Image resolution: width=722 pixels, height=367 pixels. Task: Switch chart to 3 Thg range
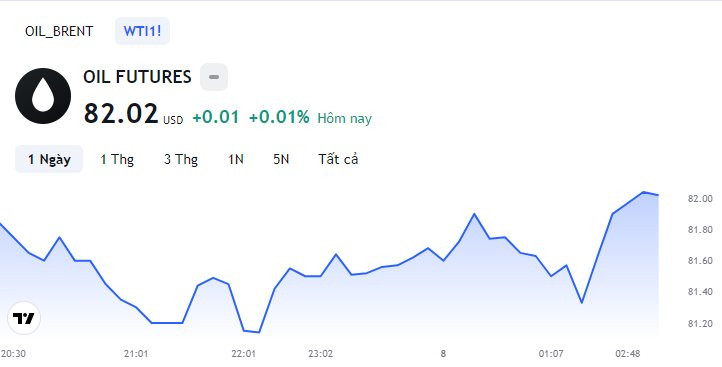click(x=181, y=159)
